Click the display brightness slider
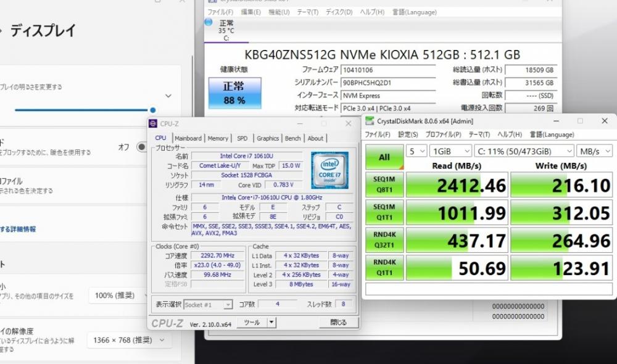617x364 pixels. point(85,110)
